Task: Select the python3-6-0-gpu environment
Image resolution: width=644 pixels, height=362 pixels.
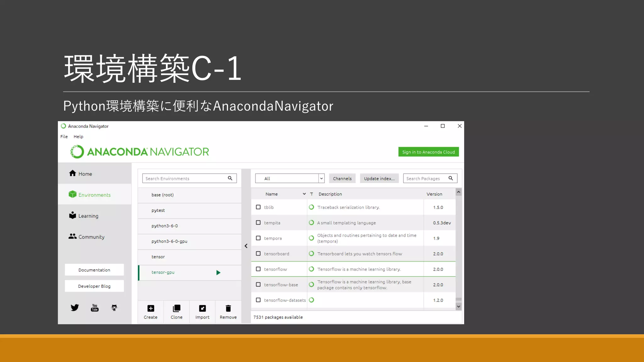Action: coord(190,241)
